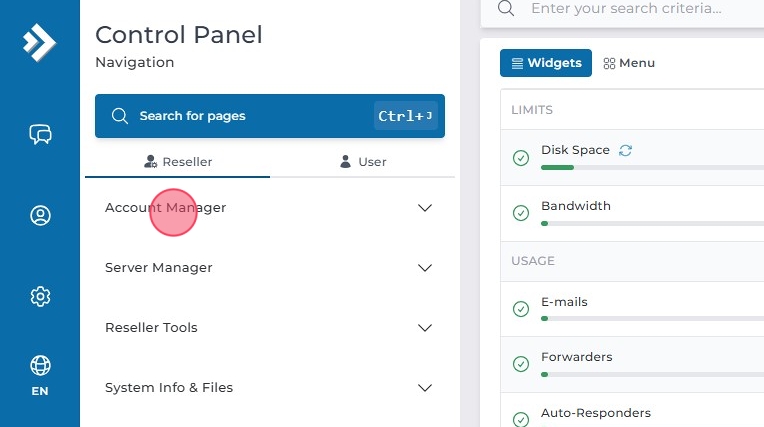Open the messages chat icon in sidebar
Screen dimensions: 764x427
[x=40, y=134]
